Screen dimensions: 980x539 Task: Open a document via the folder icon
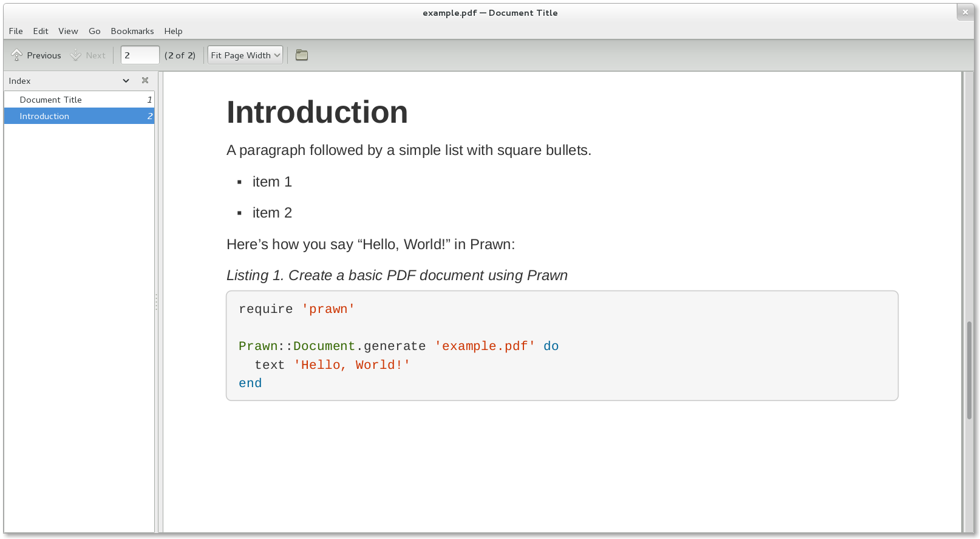click(302, 55)
